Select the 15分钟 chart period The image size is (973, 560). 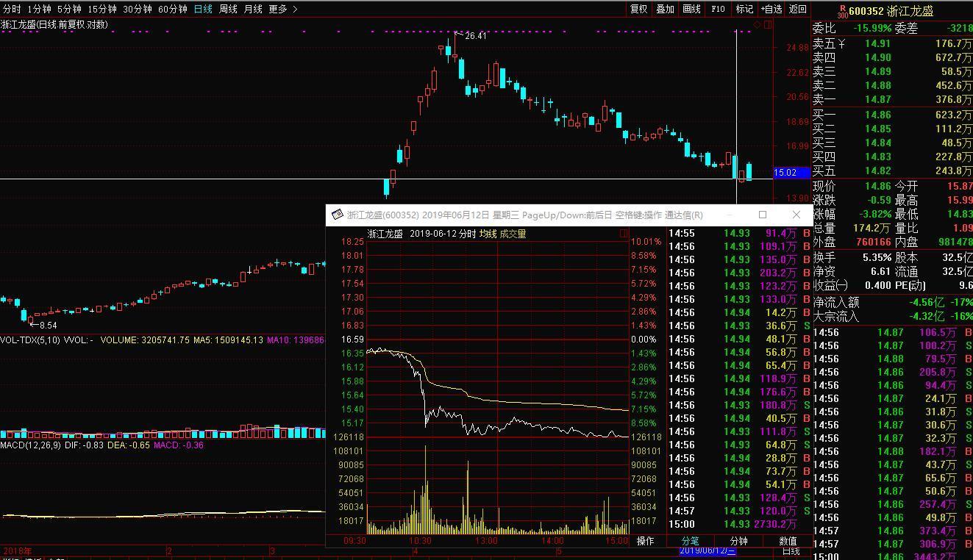(x=102, y=9)
